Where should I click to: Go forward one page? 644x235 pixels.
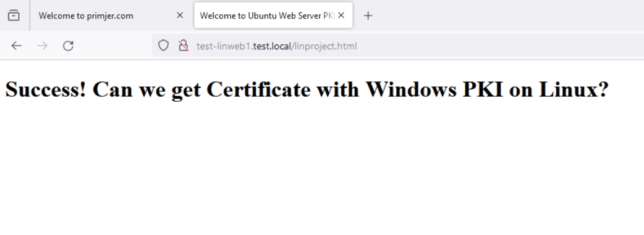coord(42,46)
